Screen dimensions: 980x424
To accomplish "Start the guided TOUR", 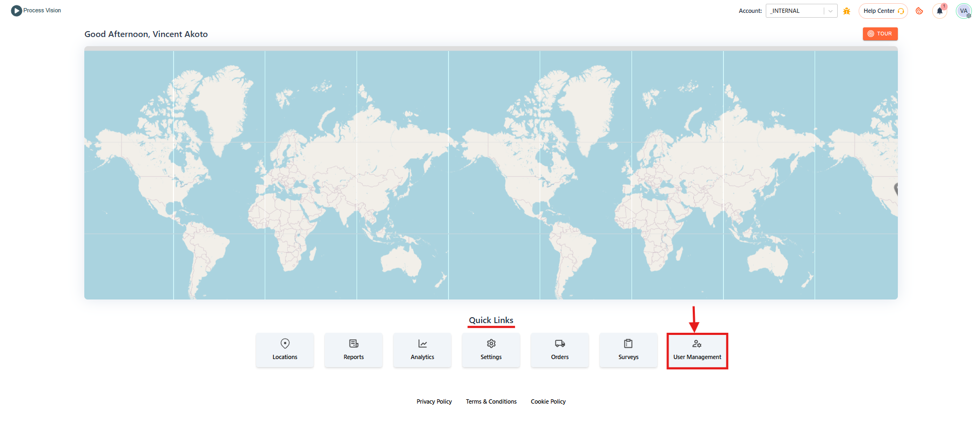I will point(880,34).
